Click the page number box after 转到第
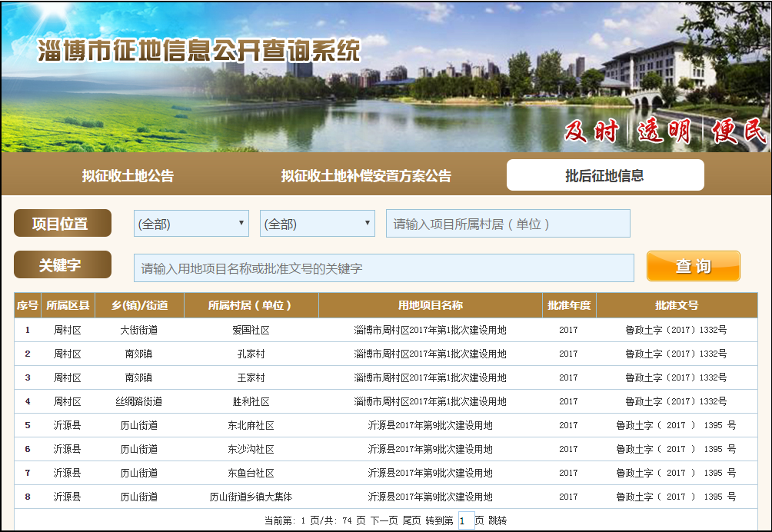The image size is (772, 532). [465, 521]
